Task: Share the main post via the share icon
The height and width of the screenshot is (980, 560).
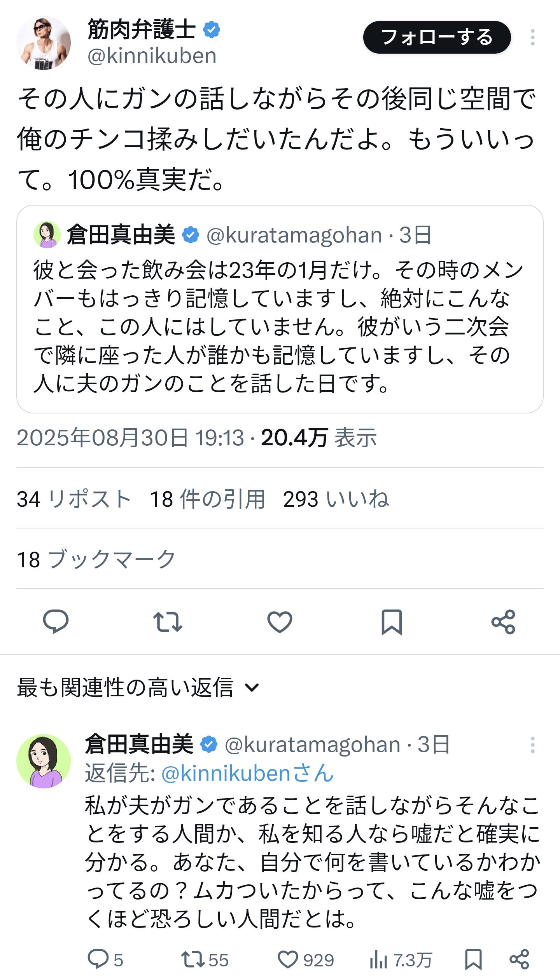Action: 503,622
